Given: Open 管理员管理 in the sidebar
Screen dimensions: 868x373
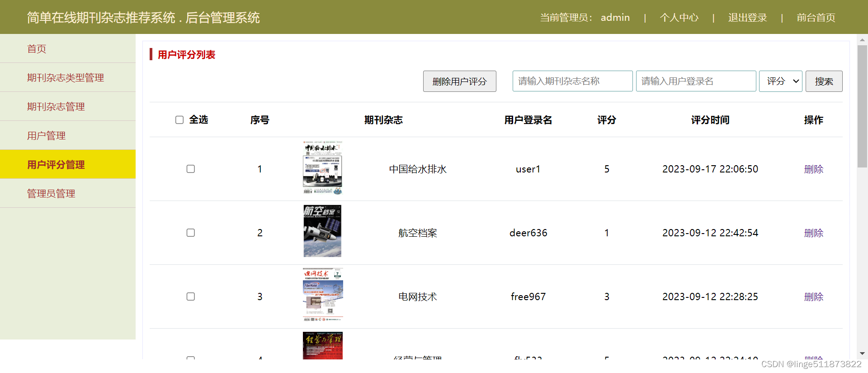Looking at the screenshot, I should pos(68,193).
